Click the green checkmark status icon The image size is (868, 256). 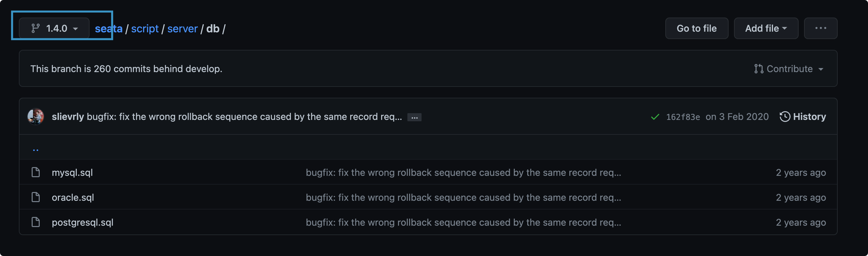click(655, 117)
